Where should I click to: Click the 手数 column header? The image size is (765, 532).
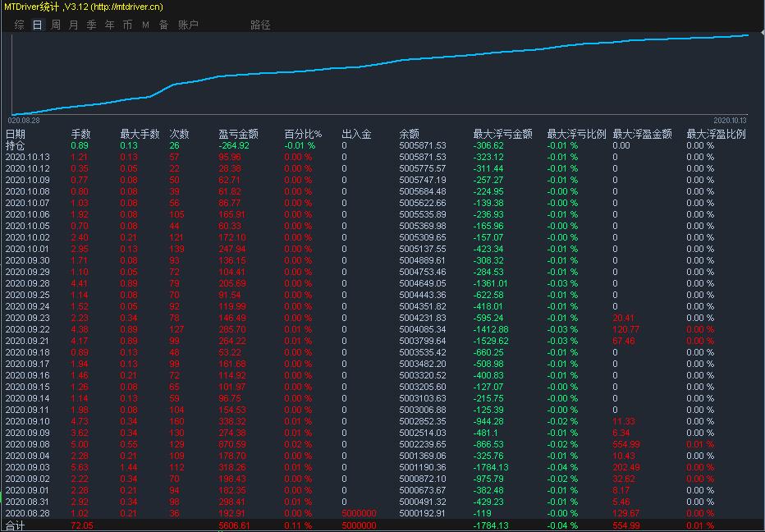80,134
